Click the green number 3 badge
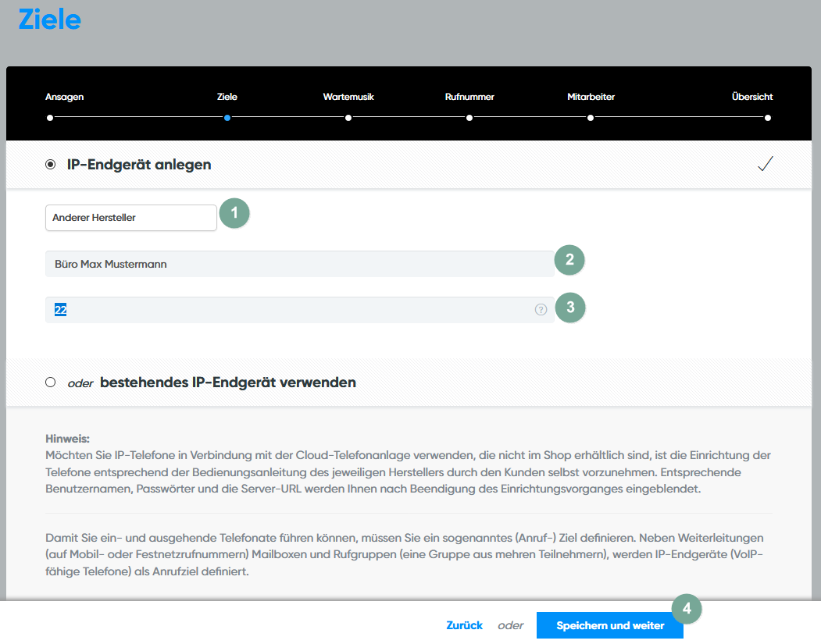Image resolution: width=821 pixels, height=644 pixels. pos(569,308)
